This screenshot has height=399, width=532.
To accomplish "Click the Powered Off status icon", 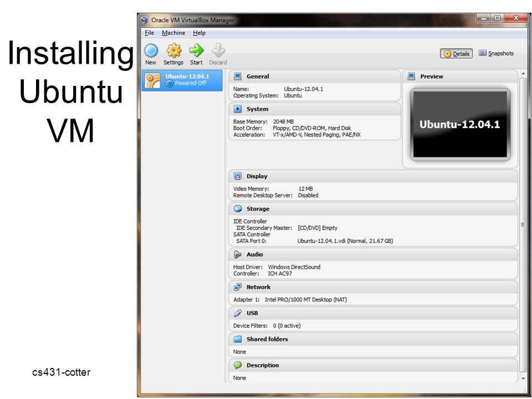I will 170,83.
